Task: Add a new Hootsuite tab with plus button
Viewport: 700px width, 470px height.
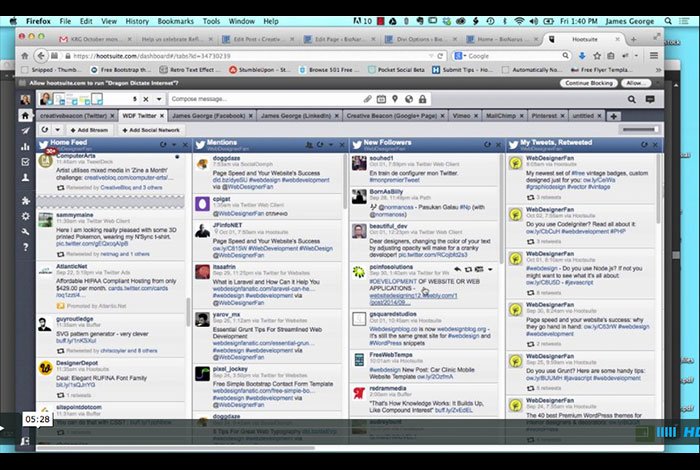Action: point(614,116)
